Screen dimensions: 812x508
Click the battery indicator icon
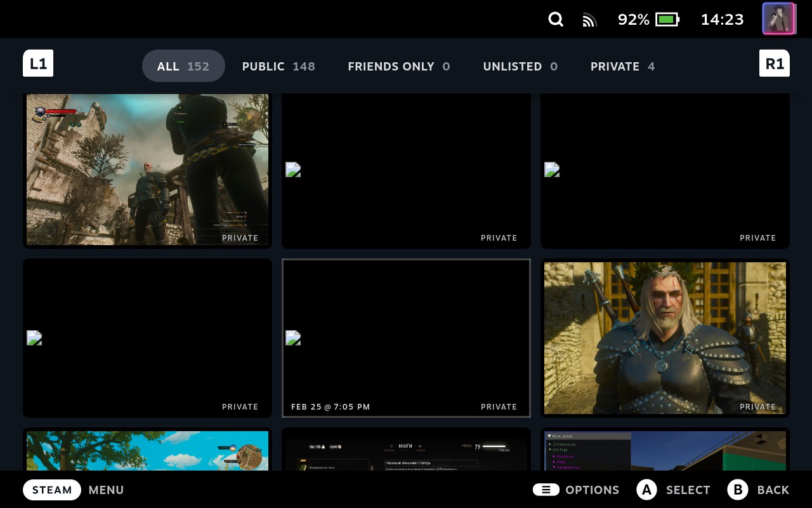pyautogui.click(x=667, y=20)
